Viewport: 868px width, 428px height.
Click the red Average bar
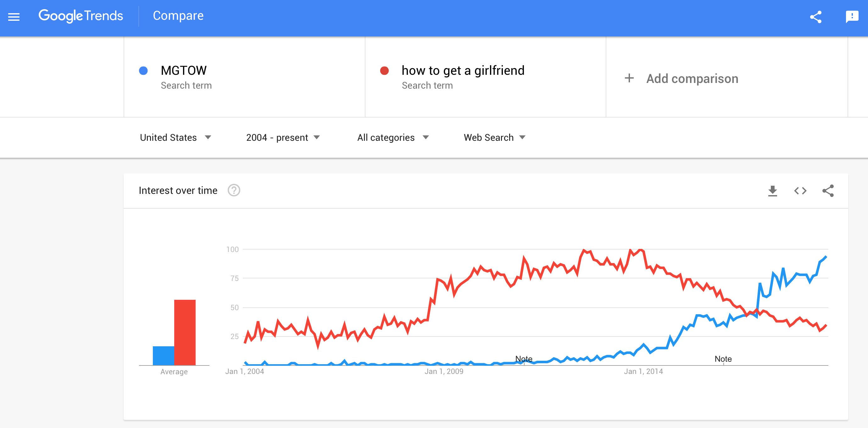[x=185, y=332]
